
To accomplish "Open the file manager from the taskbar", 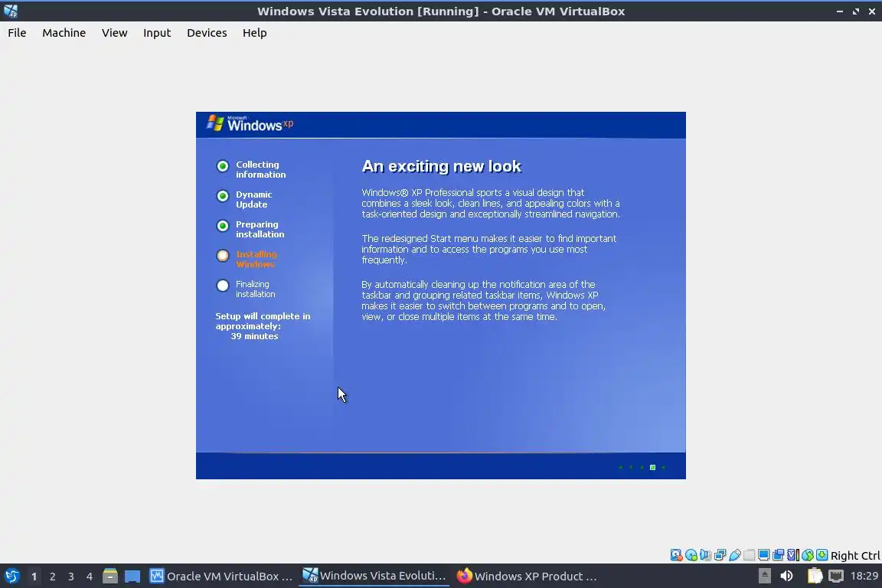I will 110,577.
